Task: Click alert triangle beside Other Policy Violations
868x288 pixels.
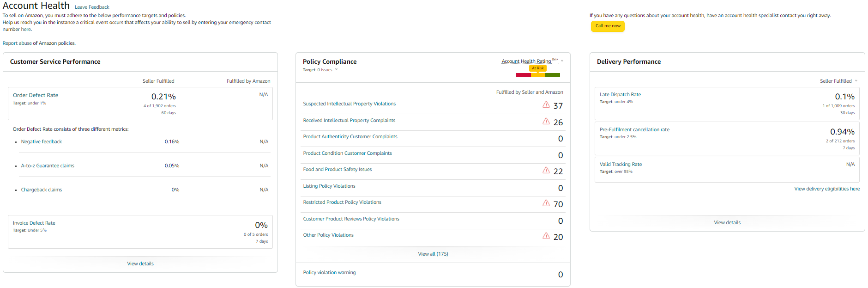Action: click(546, 236)
